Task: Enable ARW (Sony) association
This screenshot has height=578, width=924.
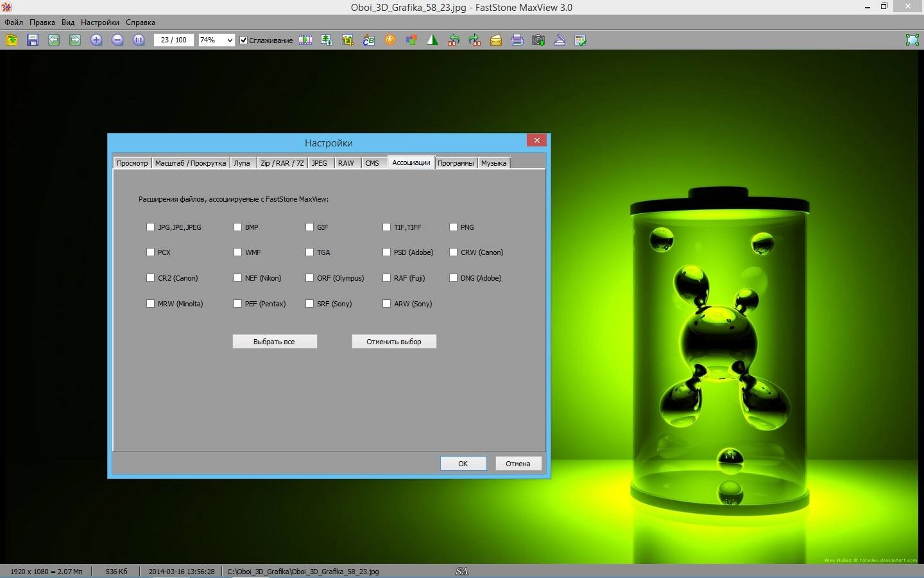Action: pyautogui.click(x=386, y=304)
